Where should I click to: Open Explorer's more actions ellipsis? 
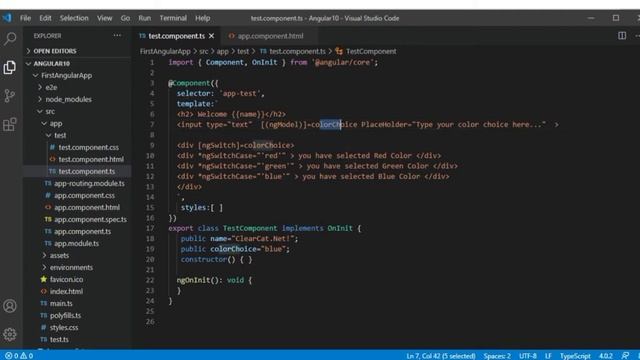click(117, 36)
